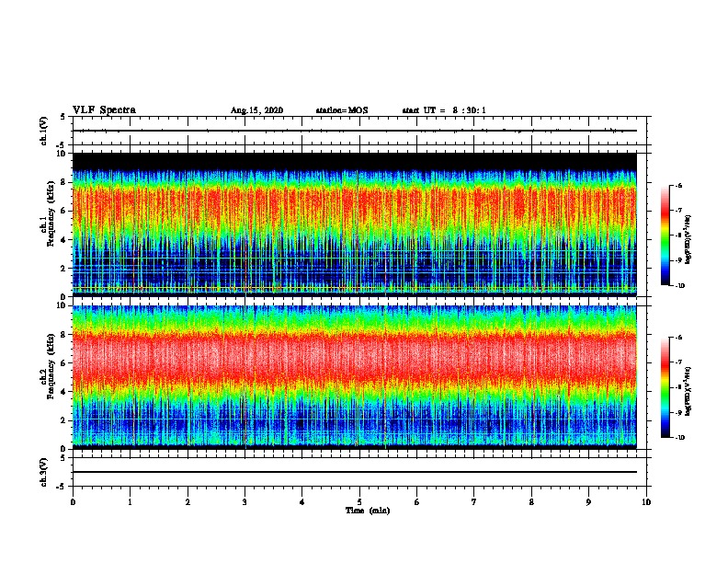Click the ch.1 voltage waveform trace
This screenshot has width=728, height=563.
pyautogui.click(x=355, y=131)
